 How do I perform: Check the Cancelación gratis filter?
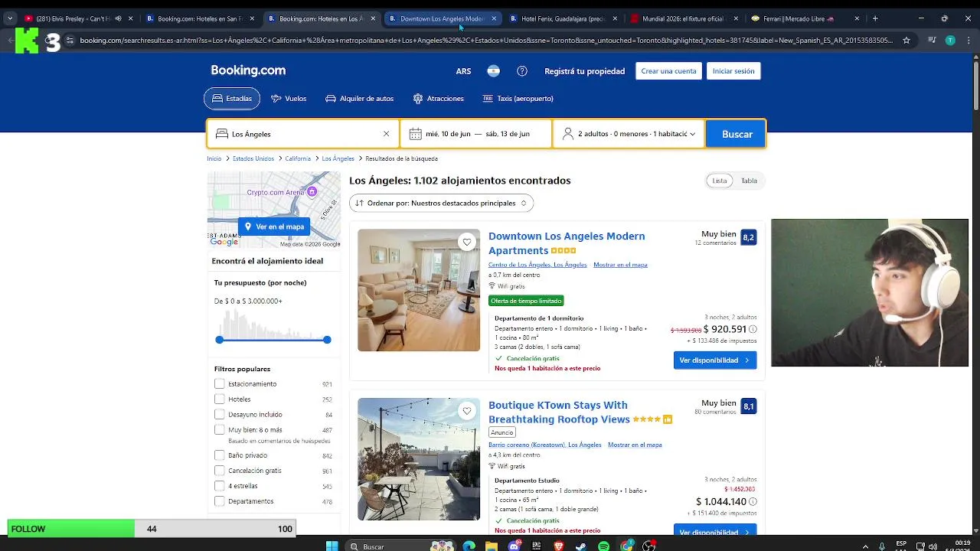pos(220,470)
